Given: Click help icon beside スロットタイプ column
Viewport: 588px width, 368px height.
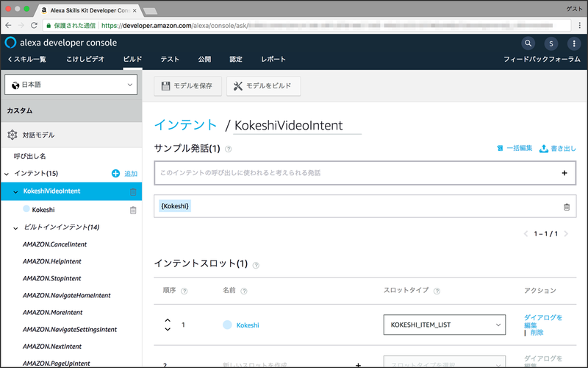Looking at the screenshot, I should (437, 291).
